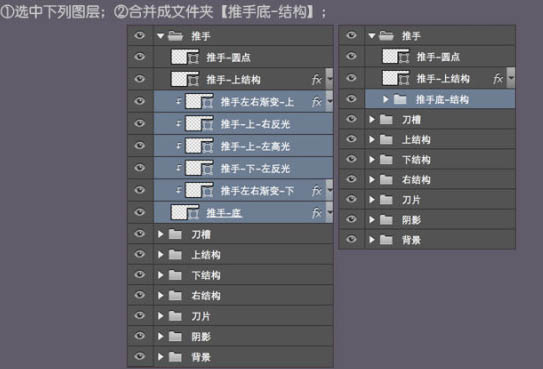
Task: Collapse 推手 group in right panel
Action: pyautogui.click(x=372, y=35)
